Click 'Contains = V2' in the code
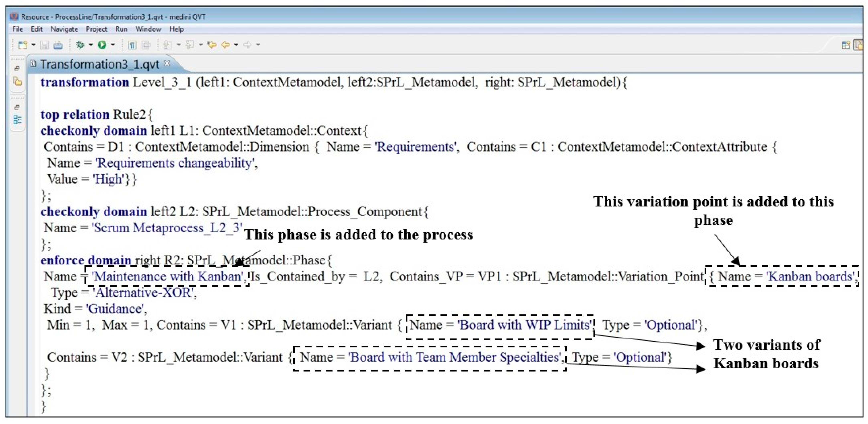 [x=87, y=357]
